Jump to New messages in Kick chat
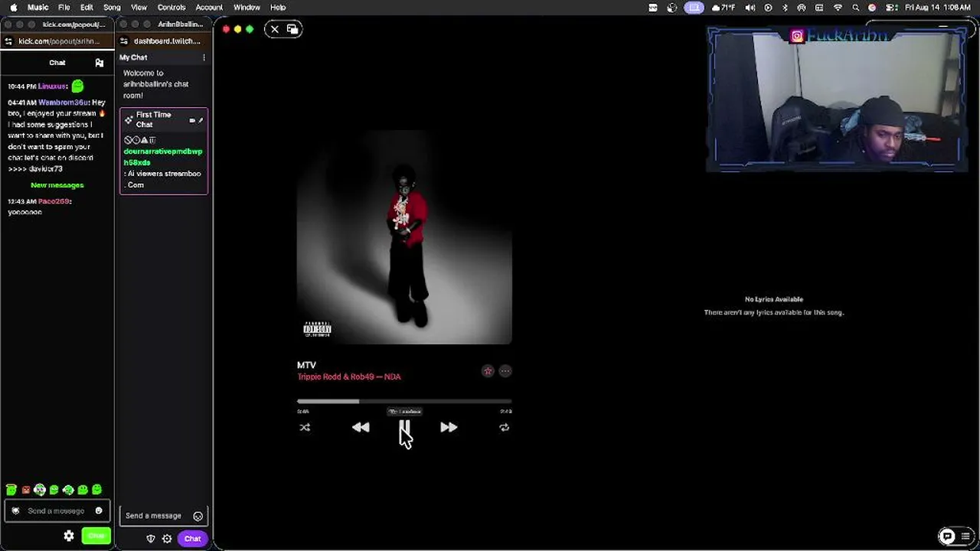Viewport: 980px width, 551px height. pyautogui.click(x=57, y=185)
